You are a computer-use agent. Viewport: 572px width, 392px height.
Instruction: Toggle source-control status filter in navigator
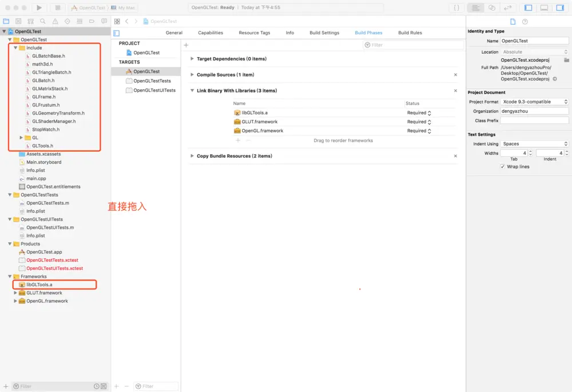pos(104,386)
